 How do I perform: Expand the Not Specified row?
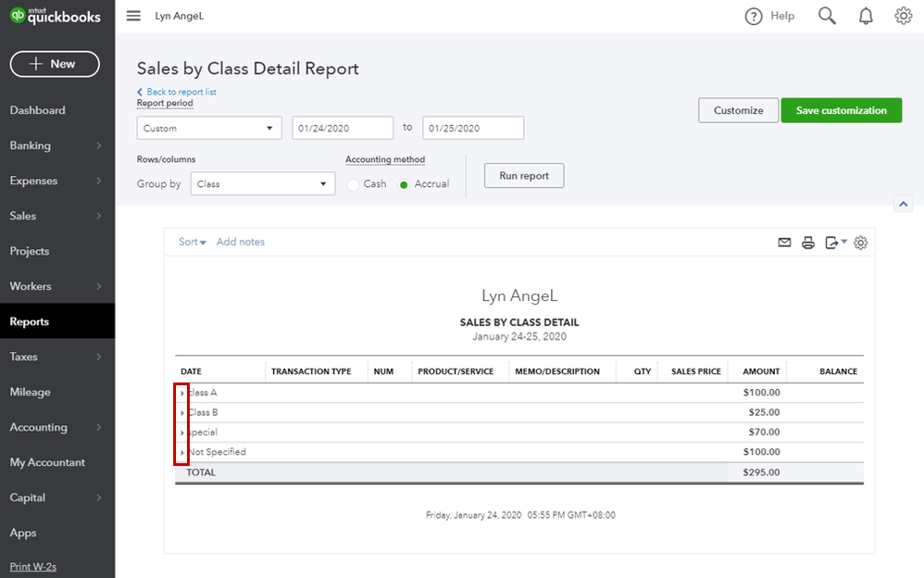click(x=182, y=452)
